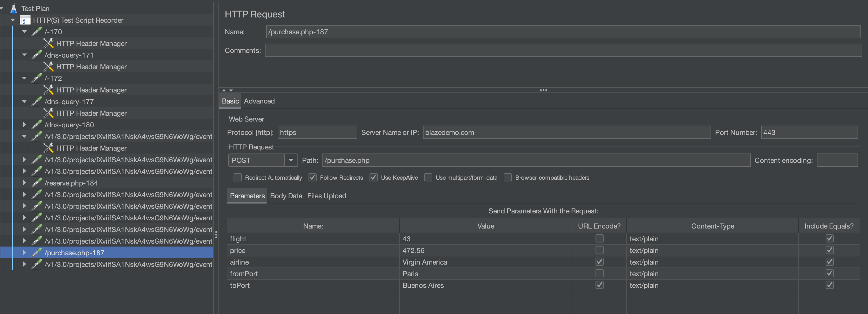Click the Files Upload button
The image size is (868, 314).
327,195
